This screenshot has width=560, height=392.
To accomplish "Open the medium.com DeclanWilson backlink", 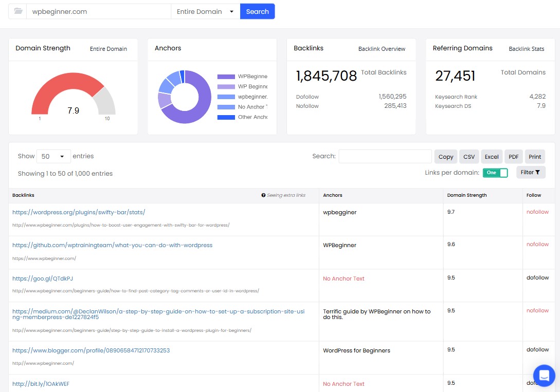I will [158, 314].
